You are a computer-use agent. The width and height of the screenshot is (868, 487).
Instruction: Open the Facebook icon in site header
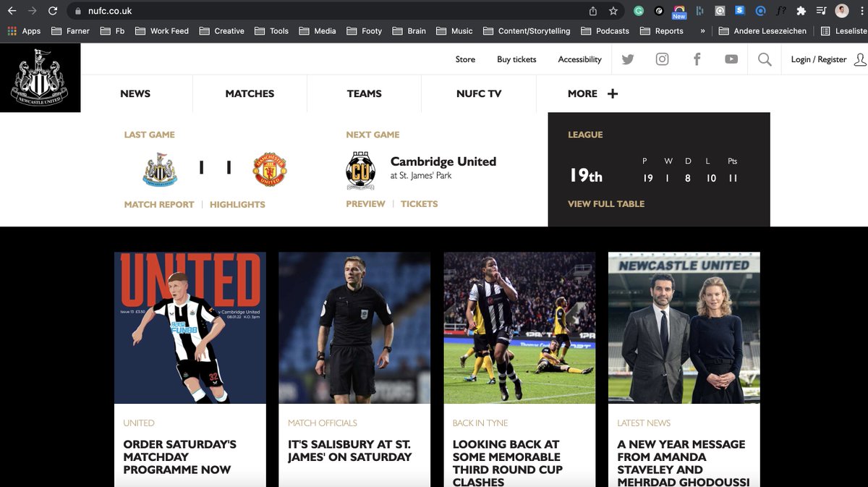coord(697,59)
